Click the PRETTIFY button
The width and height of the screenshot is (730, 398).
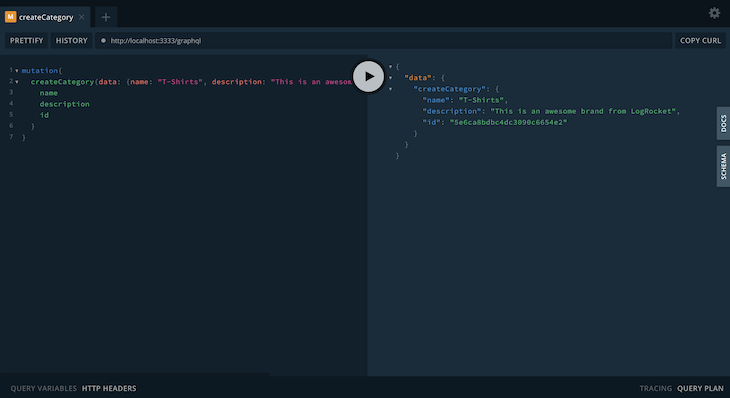27,40
